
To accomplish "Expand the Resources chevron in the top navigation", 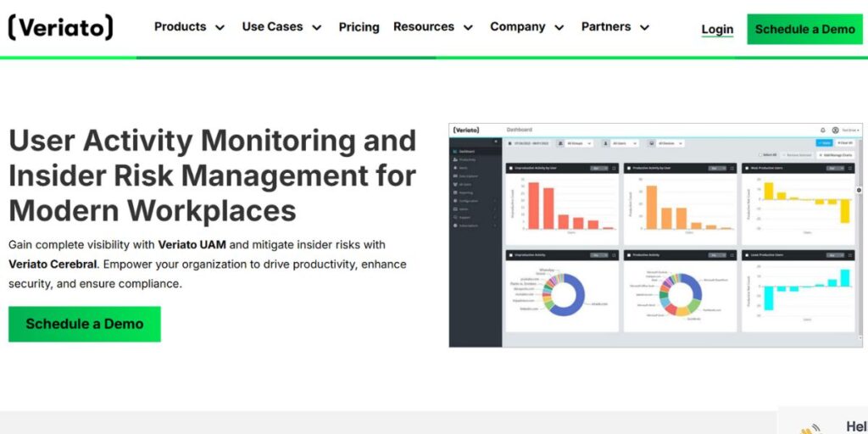I will (x=468, y=28).
